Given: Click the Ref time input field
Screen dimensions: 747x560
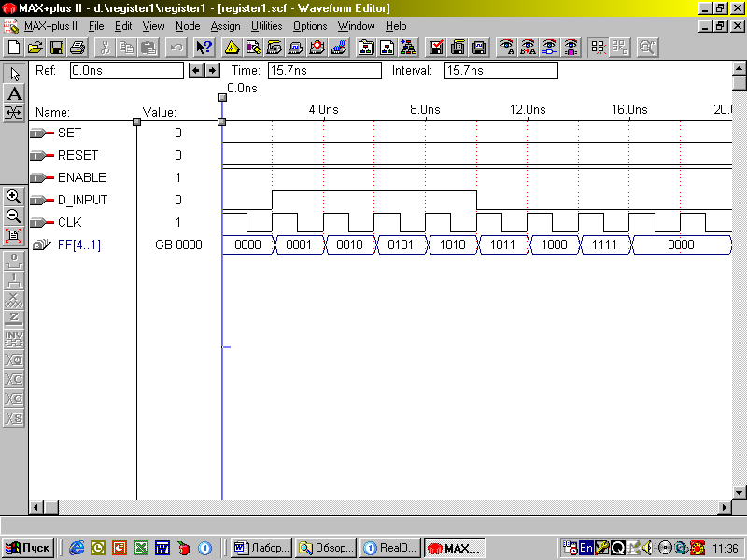Looking at the screenshot, I should (x=126, y=70).
